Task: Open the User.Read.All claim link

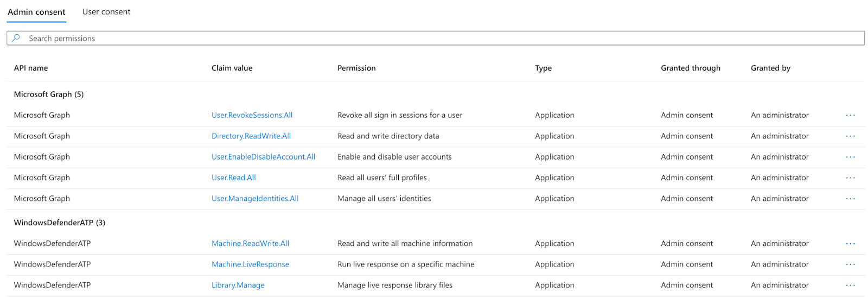Action: click(233, 178)
